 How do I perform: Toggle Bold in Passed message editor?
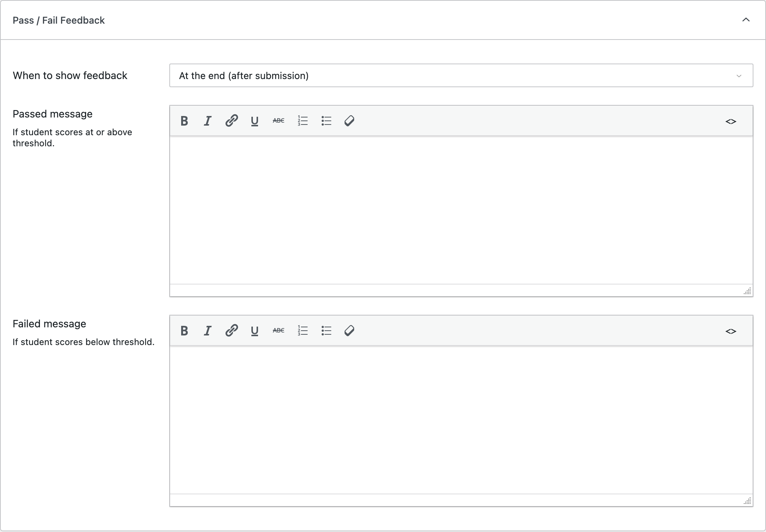tap(184, 121)
